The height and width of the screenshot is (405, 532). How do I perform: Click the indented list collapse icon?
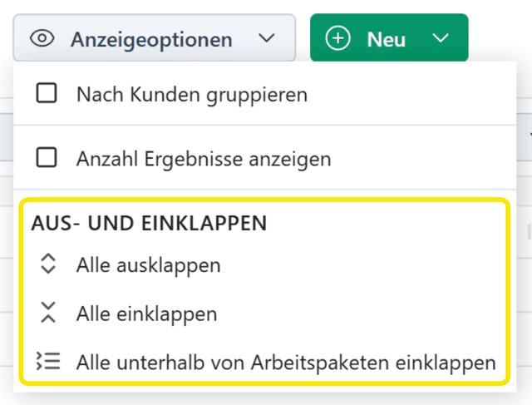coord(48,362)
